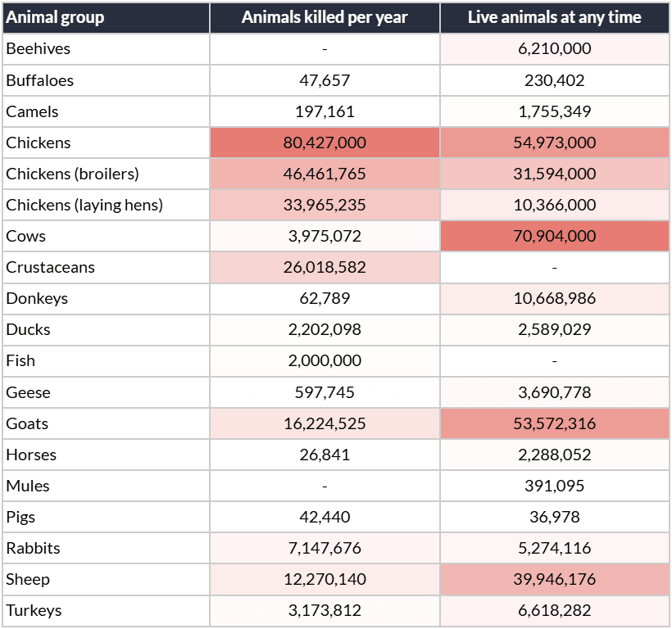672x629 pixels.
Task: Click the Chickens (broilers) row label
Action: point(72,174)
